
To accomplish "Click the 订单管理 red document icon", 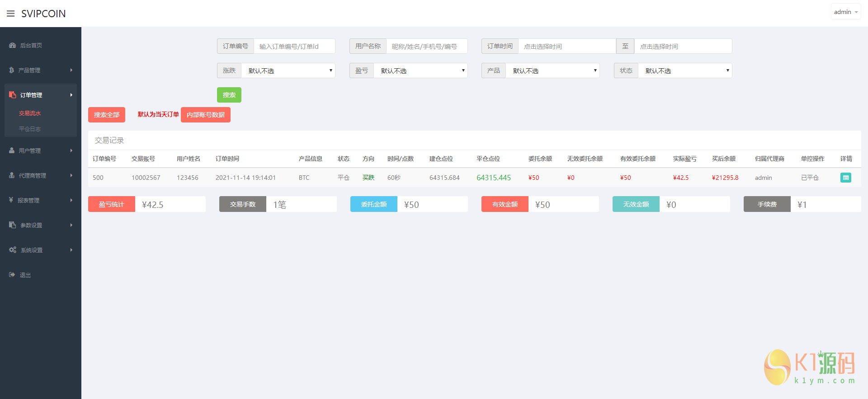I will (13, 95).
